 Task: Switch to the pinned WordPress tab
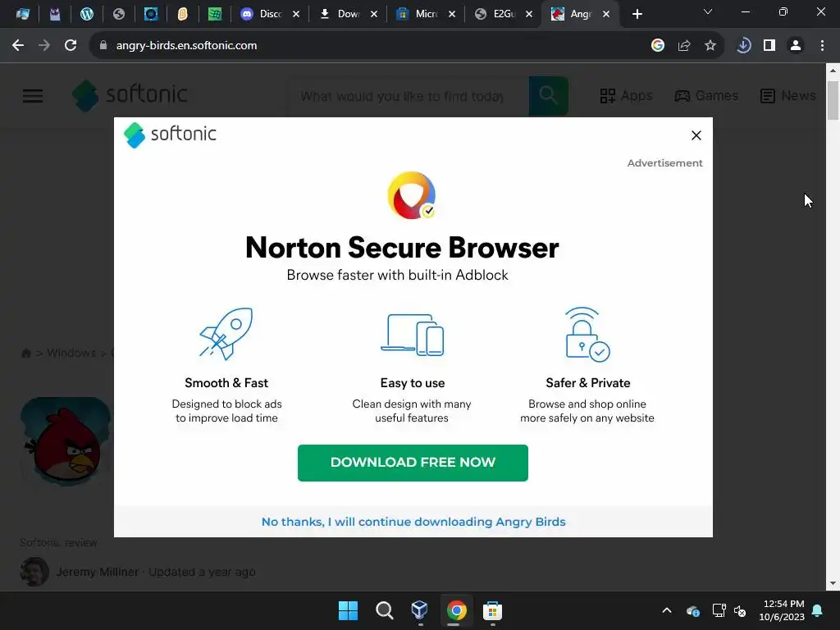(x=87, y=14)
